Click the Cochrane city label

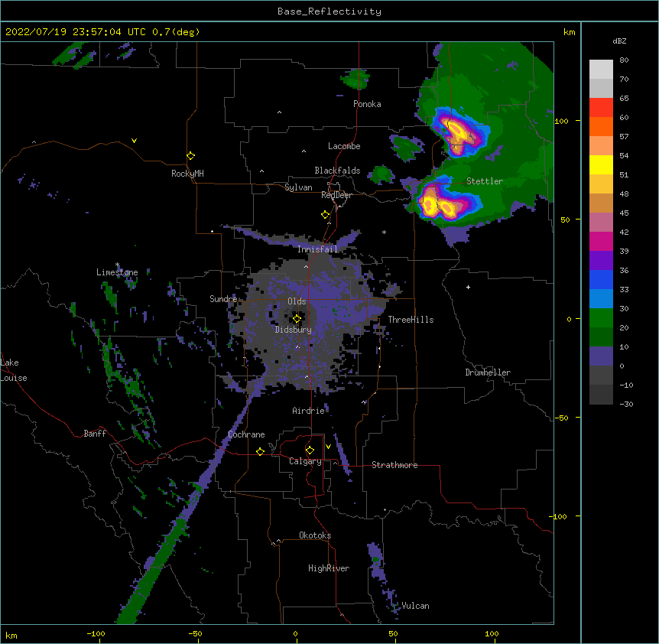pyautogui.click(x=246, y=434)
